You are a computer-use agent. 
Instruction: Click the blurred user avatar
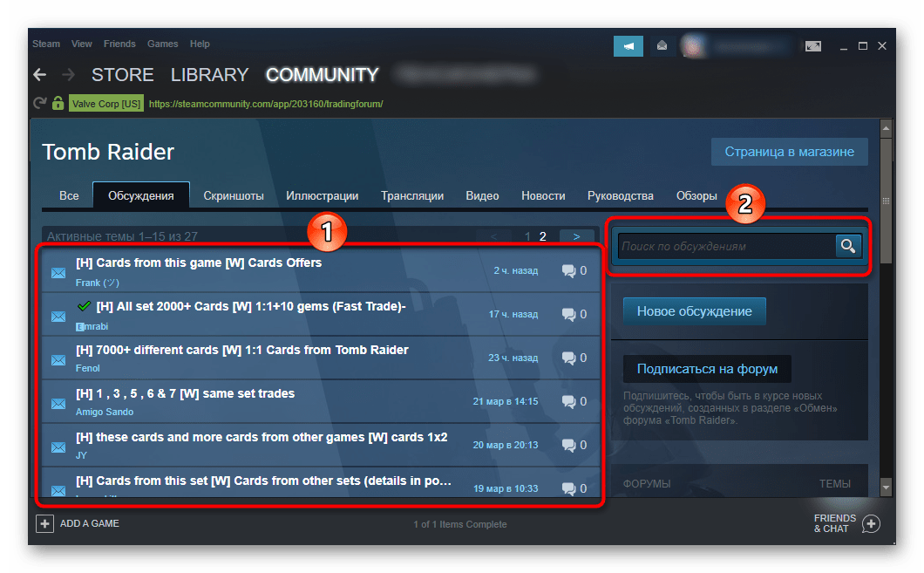(x=693, y=46)
